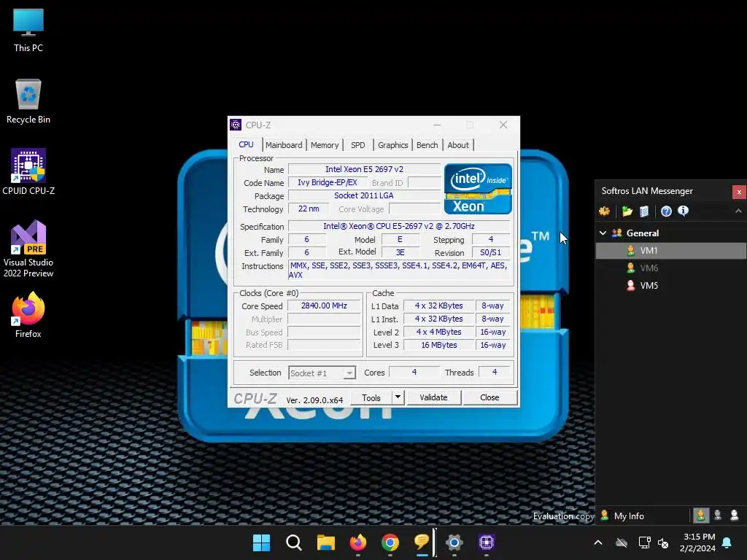Screen dimensions: 747x560
Task: Open the Socket #1 selection dropdown
Action: pyautogui.click(x=322, y=373)
